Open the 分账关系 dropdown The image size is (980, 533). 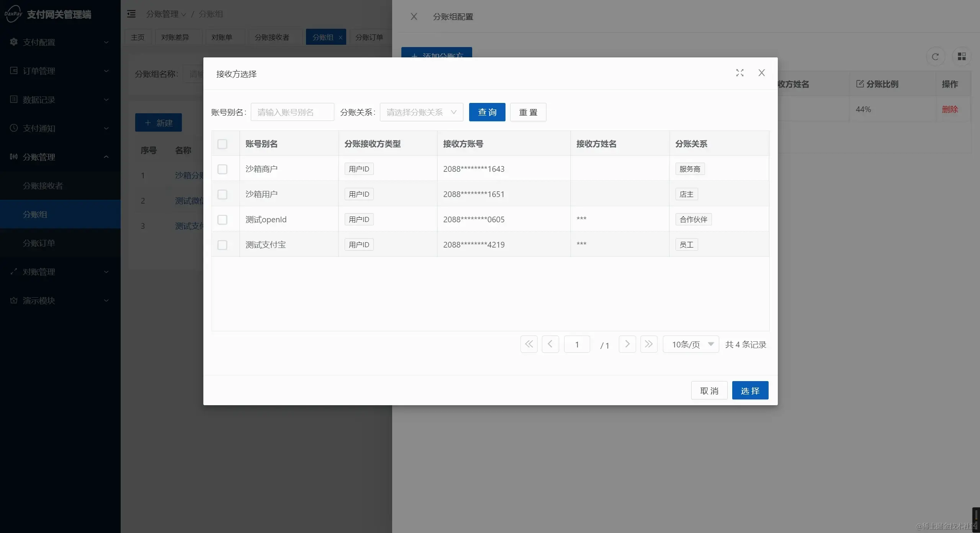tap(420, 112)
